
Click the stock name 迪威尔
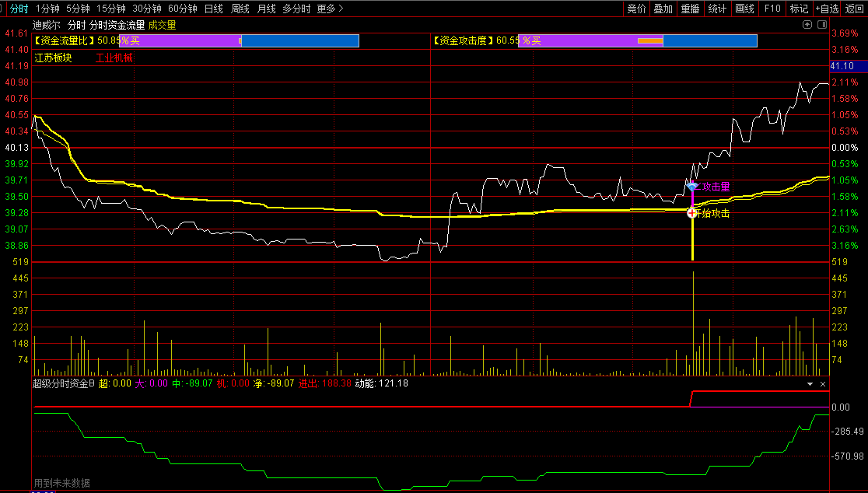point(47,25)
